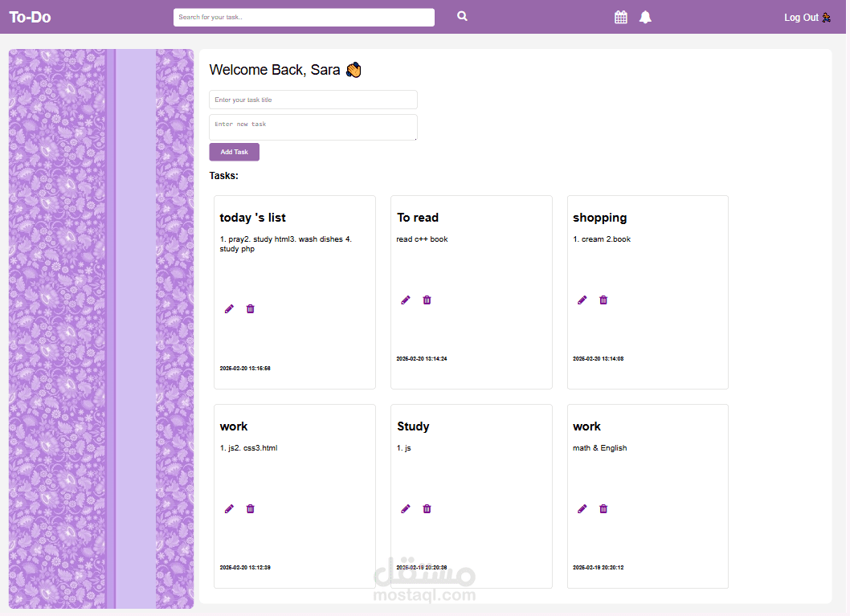The image size is (850, 616).
Task: Click the "Welcome Back, Sara" heading
Action: click(285, 70)
